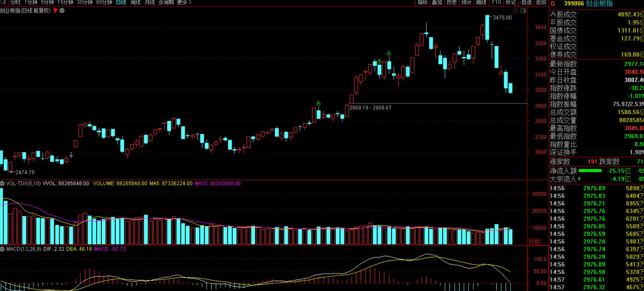Switch to 分时 intraday view

pos(15,2)
